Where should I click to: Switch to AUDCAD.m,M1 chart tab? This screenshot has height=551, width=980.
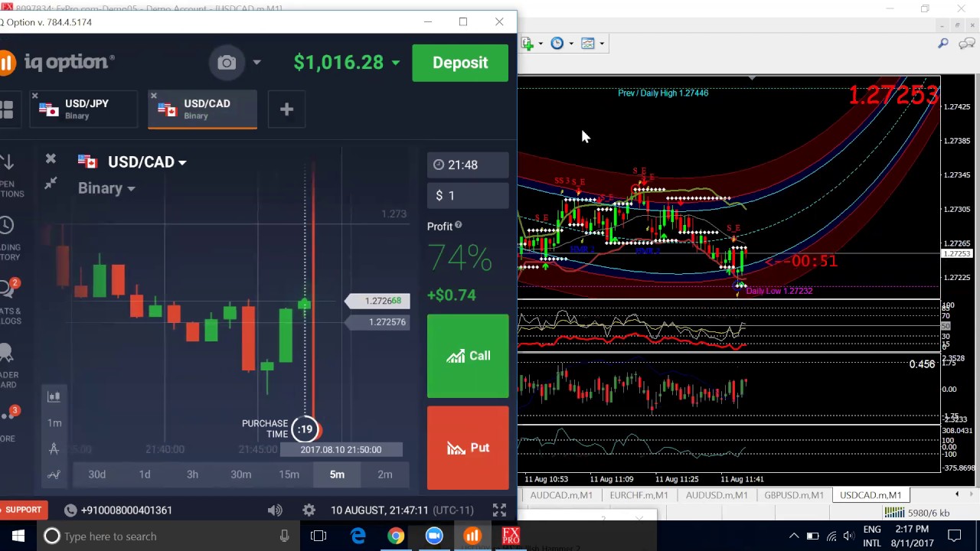tap(561, 495)
